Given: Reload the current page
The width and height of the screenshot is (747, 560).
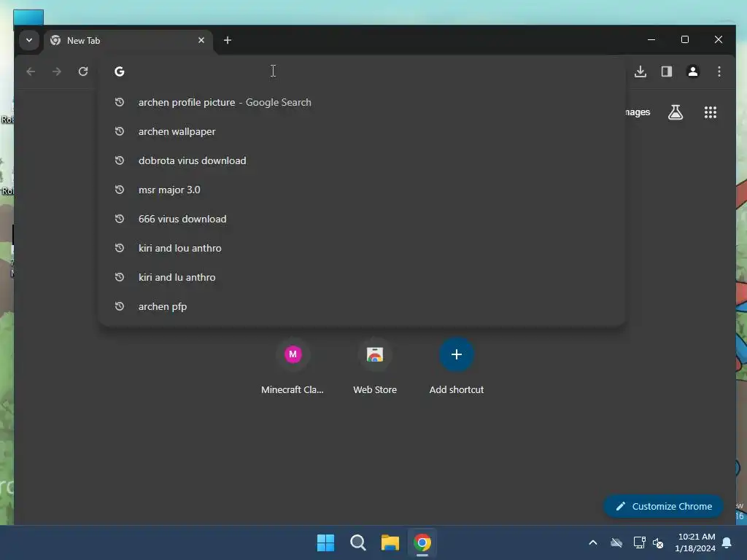Looking at the screenshot, I should 83,71.
